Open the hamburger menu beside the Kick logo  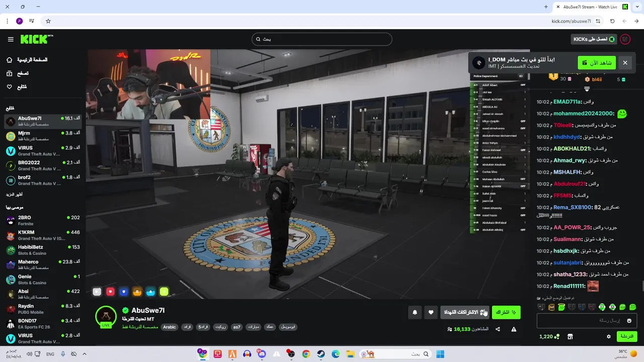point(11,39)
